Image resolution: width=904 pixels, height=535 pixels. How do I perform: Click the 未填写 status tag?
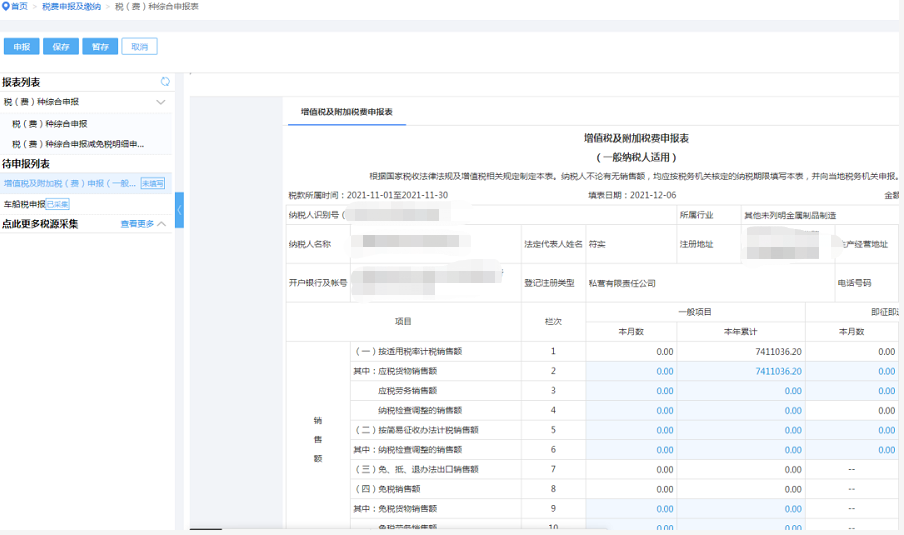pyautogui.click(x=153, y=183)
